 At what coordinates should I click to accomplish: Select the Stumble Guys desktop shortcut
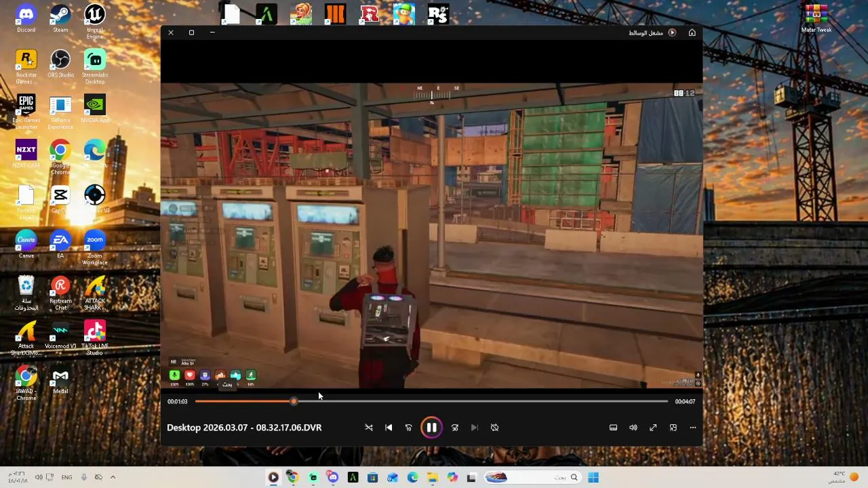click(x=404, y=14)
